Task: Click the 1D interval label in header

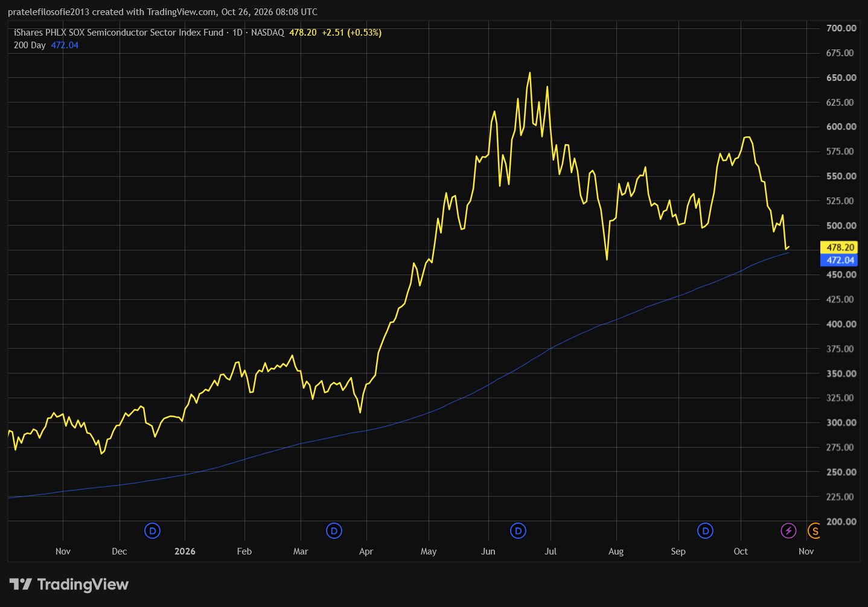Action: tap(237, 33)
